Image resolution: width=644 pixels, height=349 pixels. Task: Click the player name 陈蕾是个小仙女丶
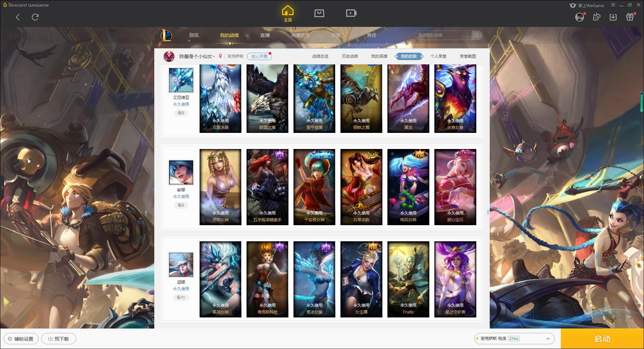pos(197,56)
